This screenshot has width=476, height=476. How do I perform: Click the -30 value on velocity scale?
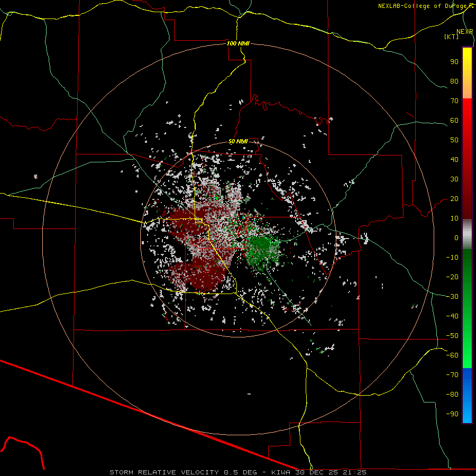point(452,297)
